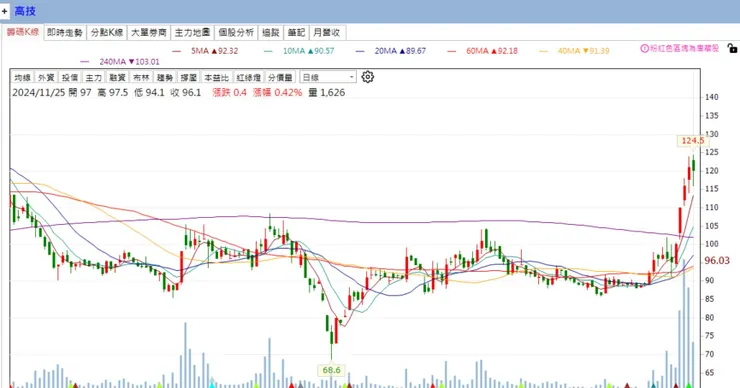
Task: Click the 紅綠燈 button
Action: 248,77
